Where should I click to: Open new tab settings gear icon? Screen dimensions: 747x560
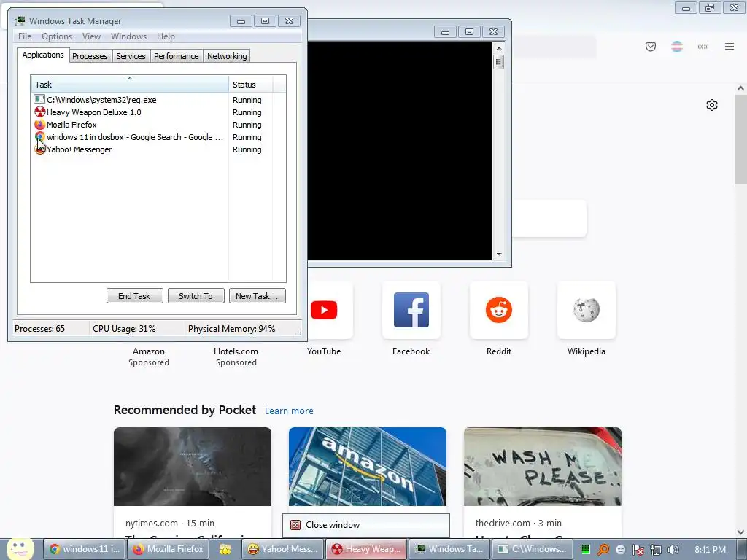point(712,105)
